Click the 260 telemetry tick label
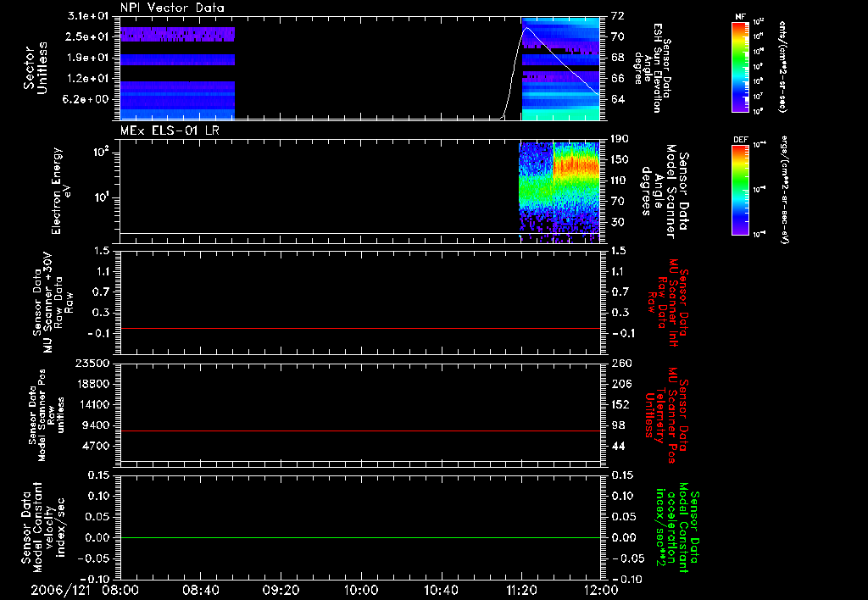868x600 pixels. tap(621, 364)
